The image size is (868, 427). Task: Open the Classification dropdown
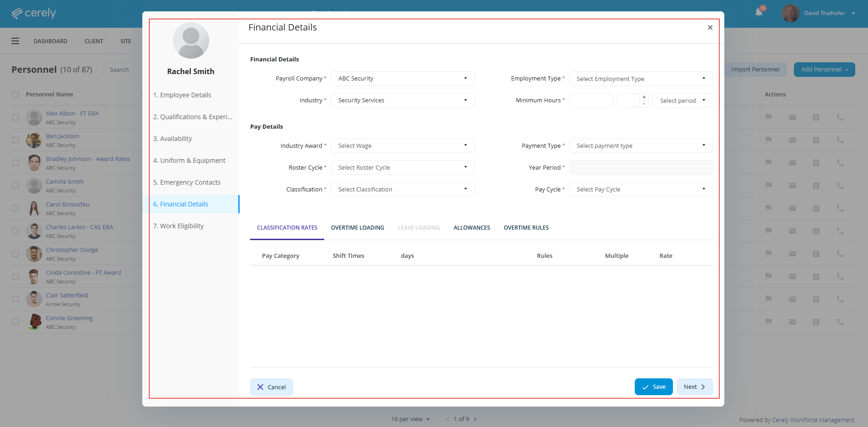[x=402, y=189]
